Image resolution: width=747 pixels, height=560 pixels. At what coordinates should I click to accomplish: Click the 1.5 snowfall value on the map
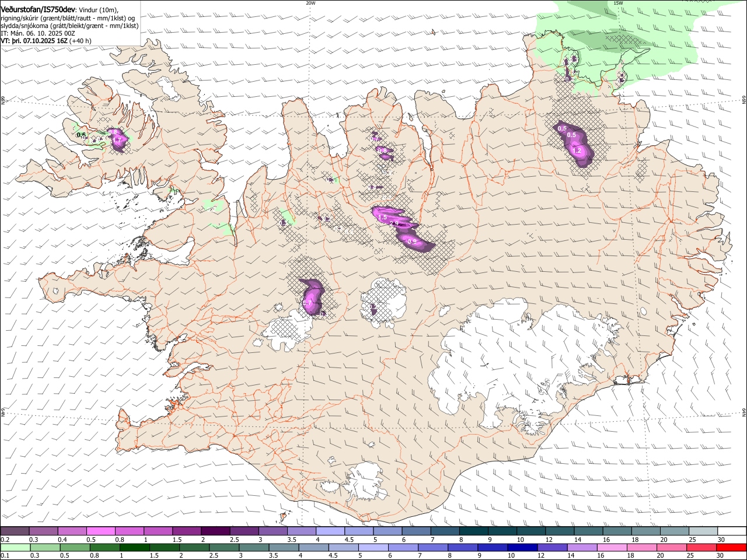383,217
